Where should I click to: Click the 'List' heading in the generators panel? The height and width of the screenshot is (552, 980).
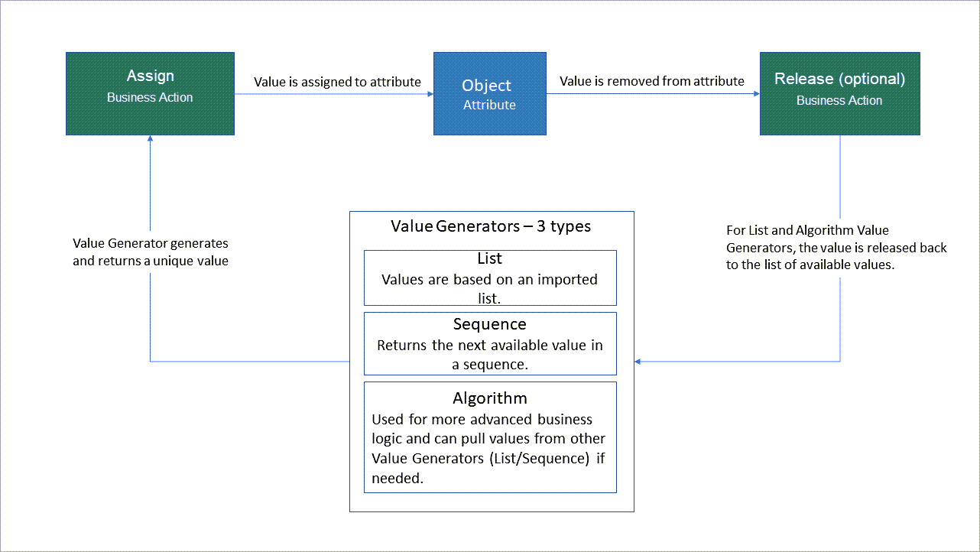(489, 260)
